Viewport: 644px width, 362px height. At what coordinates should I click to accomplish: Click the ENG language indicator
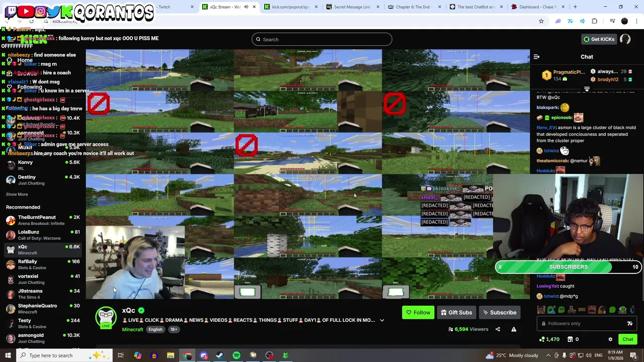599,355
